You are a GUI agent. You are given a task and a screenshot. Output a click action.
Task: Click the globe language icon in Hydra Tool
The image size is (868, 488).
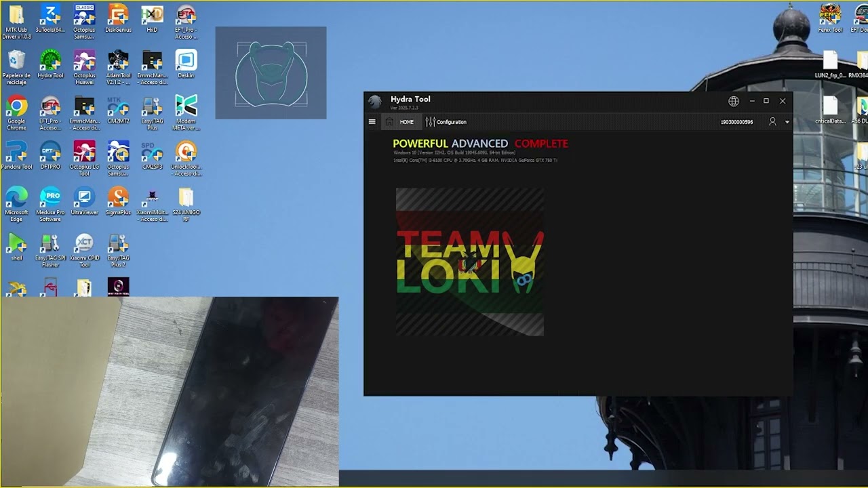[734, 101]
